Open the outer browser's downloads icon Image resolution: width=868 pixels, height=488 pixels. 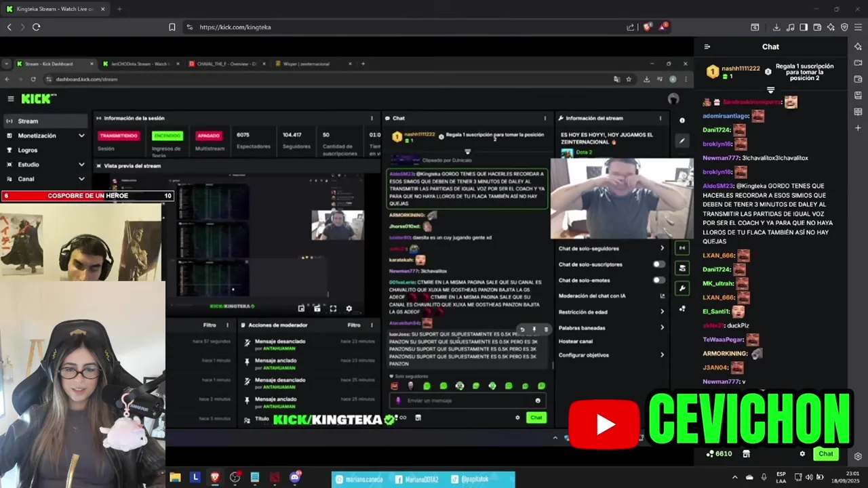pyautogui.click(x=776, y=27)
